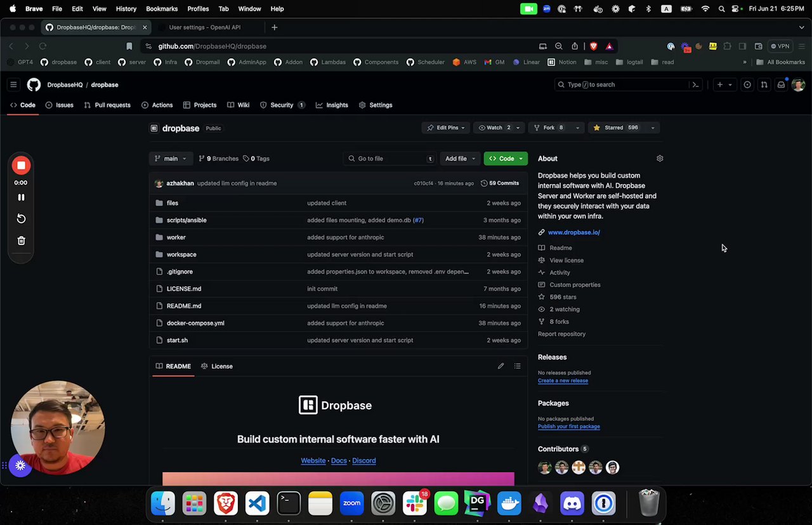This screenshot has width=812, height=525.
Task: Open the worker folder
Action: (176, 237)
